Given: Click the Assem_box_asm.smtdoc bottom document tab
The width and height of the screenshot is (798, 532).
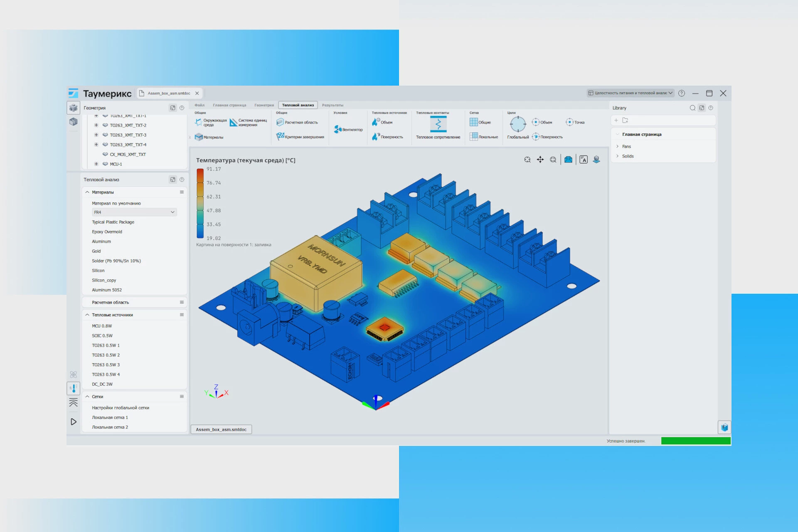Looking at the screenshot, I should coord(221,429).
